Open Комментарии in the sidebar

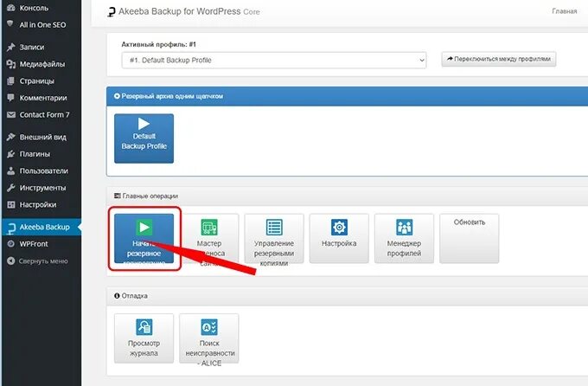pyautogui.click(x=41, y=98)
